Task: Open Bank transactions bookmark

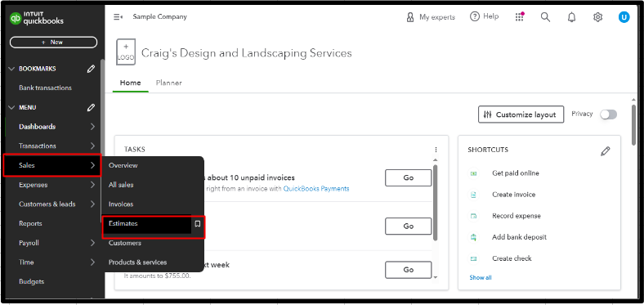Action: pyautogui.click(x=45, y=88)
